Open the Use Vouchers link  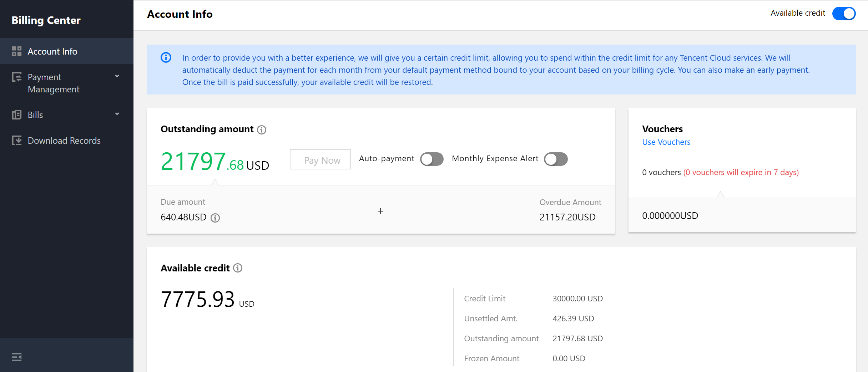point(666,142)
